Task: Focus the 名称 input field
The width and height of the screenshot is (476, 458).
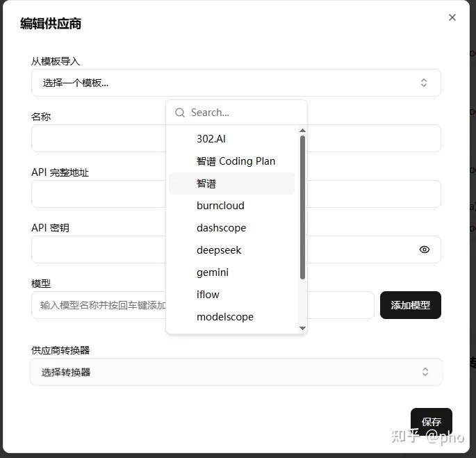Action: (x=236, y=138)
